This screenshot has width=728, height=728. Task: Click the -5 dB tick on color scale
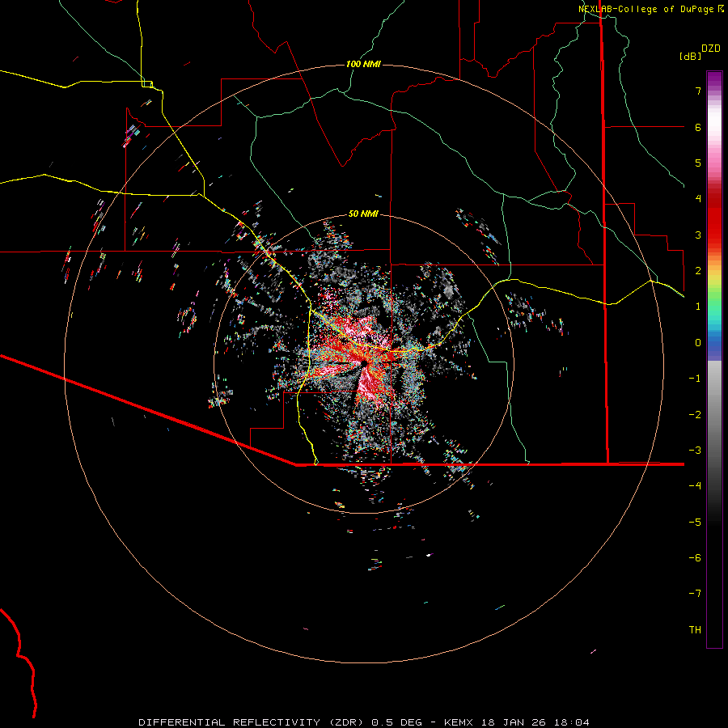[695, 523]
